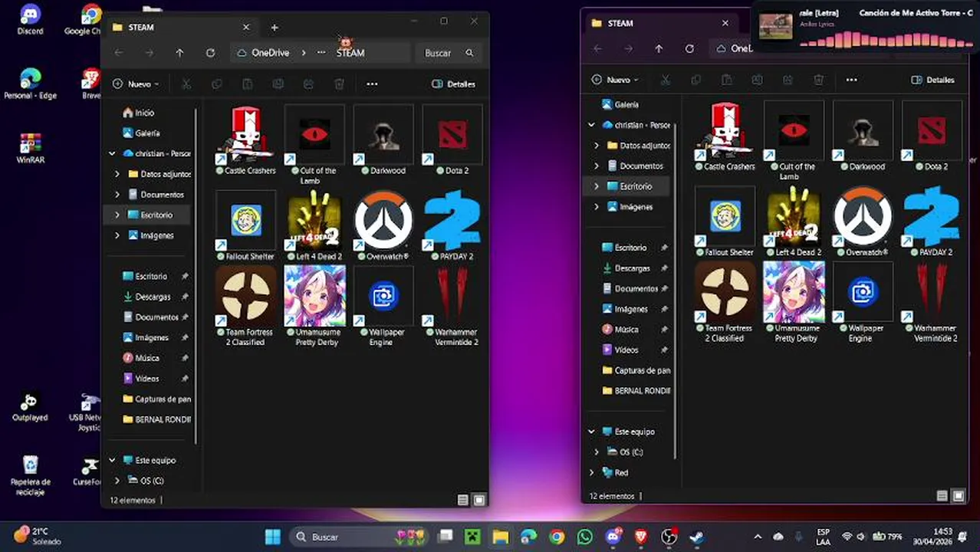This screenshot has height=552, width=980.
Task: Select Darkwood shortcut in left window
Action: click(x=383, y=140)
